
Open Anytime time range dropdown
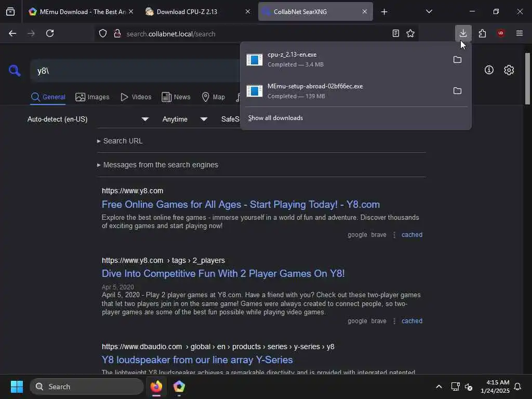tap(185, 119)
